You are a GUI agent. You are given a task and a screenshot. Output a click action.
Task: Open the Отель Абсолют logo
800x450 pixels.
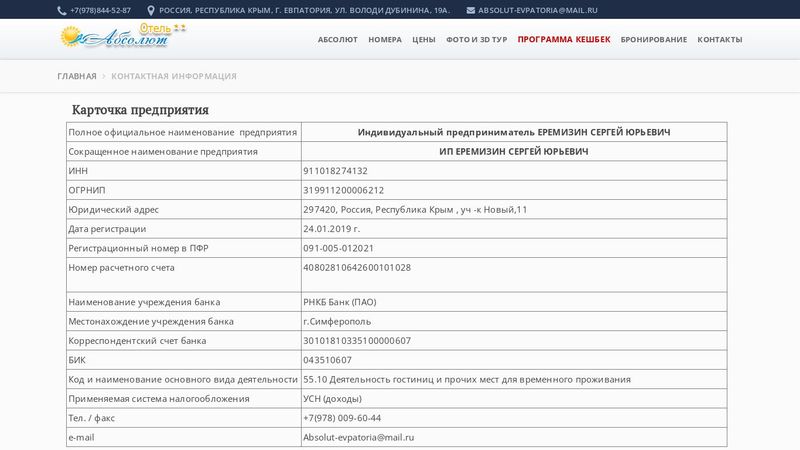click(123, 36)
